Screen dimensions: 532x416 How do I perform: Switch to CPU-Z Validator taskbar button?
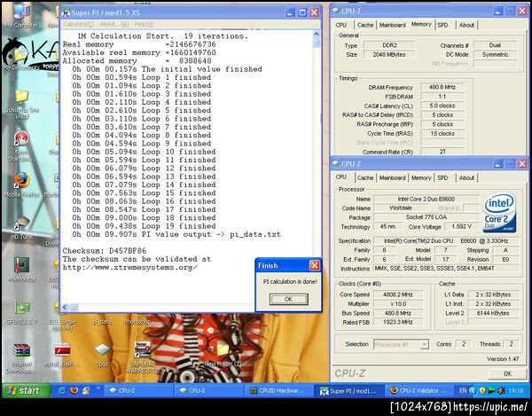tap(419, 391)
